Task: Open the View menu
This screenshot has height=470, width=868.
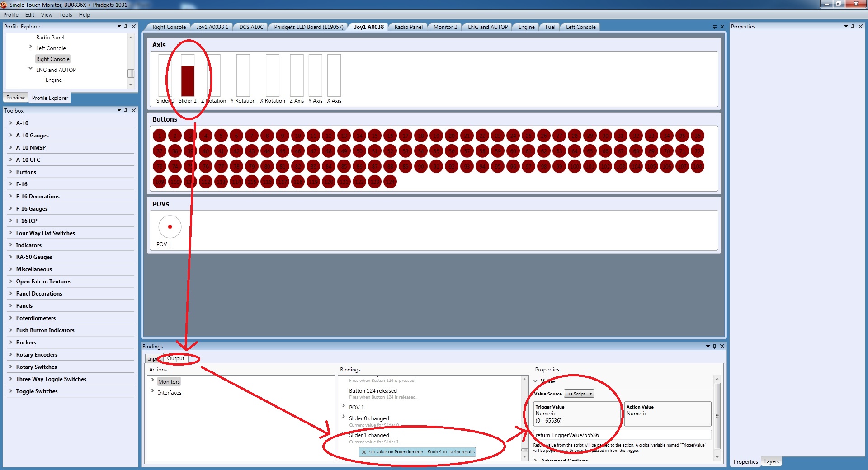Action: (x=47, y=15)
